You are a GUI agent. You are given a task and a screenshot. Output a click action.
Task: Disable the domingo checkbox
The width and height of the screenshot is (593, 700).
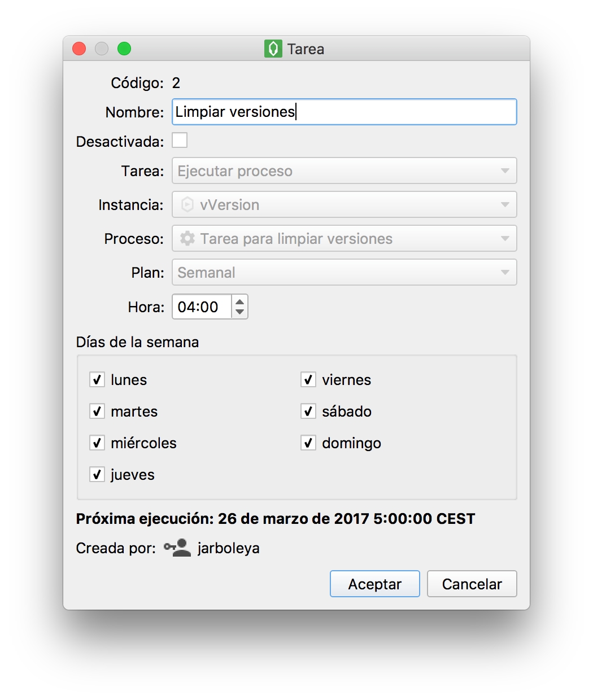click(308, 443)
